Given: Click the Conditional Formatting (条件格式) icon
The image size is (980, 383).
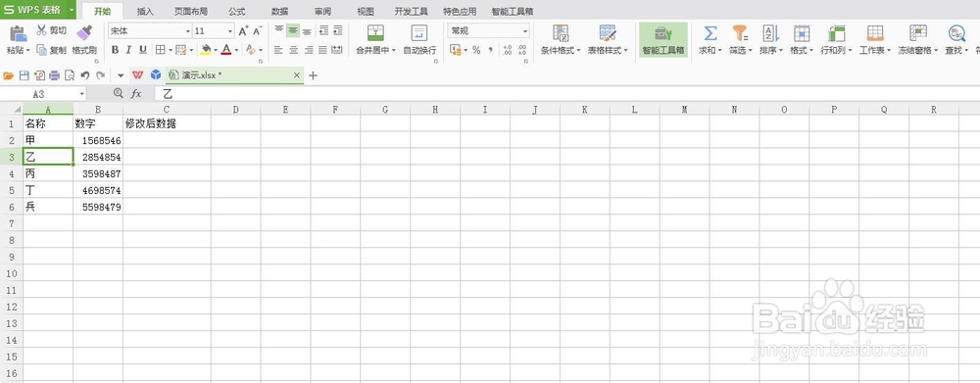Looking at the screenshot, I should (x=561, y=33).
